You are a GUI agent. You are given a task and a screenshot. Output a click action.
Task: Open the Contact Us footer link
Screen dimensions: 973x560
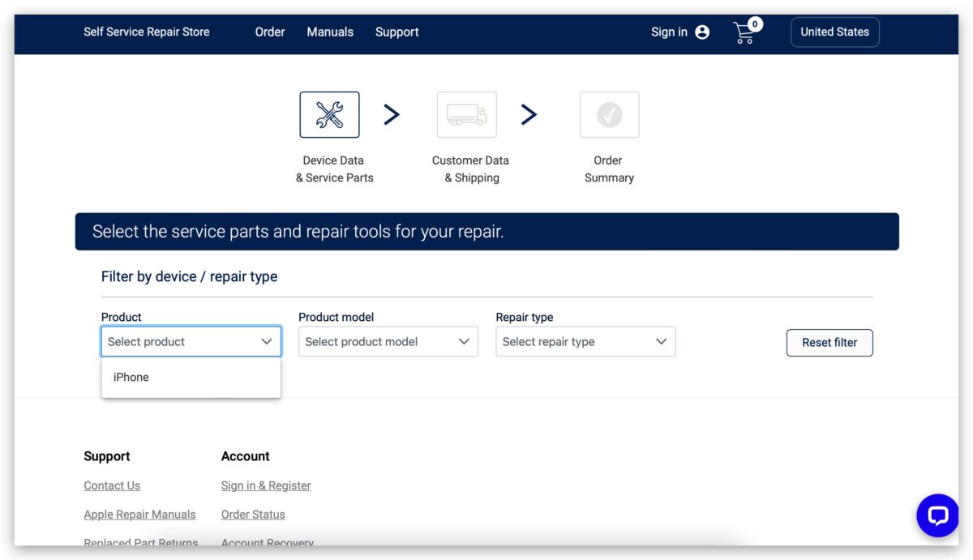coord(112,485)
